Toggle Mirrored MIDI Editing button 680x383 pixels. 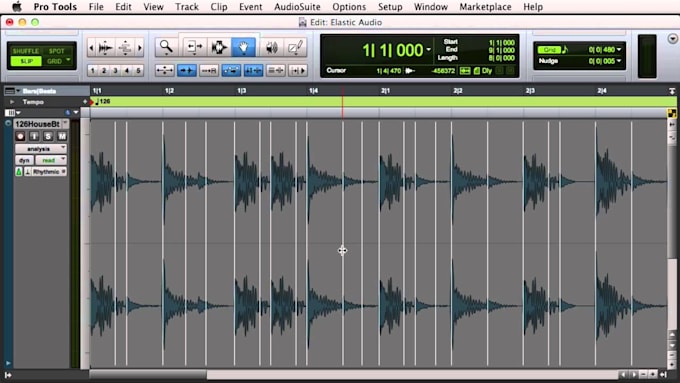(209, 70)
